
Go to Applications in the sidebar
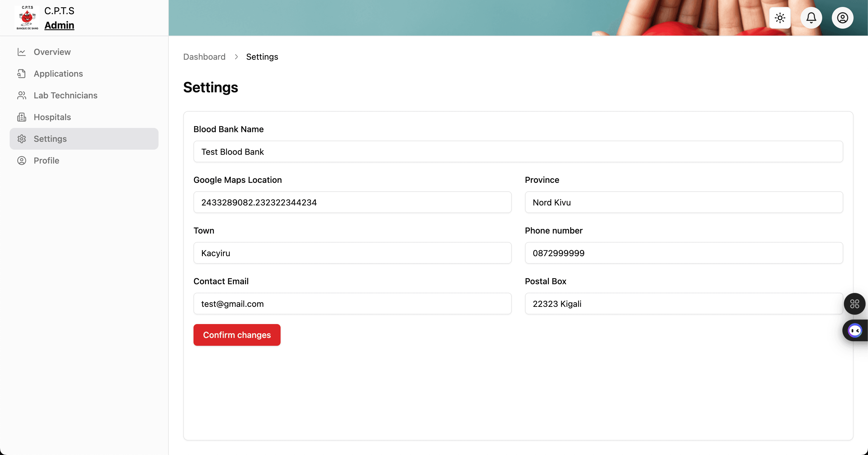pyautogui.click(x=58, y=74)
